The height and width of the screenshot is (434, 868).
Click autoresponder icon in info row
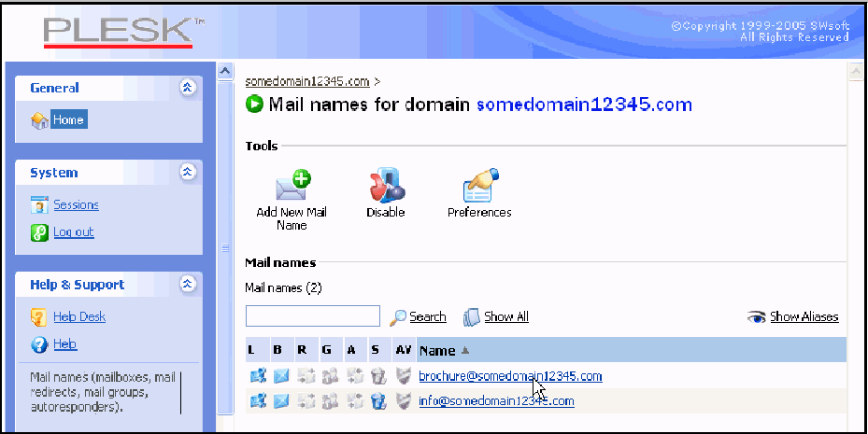355,400
